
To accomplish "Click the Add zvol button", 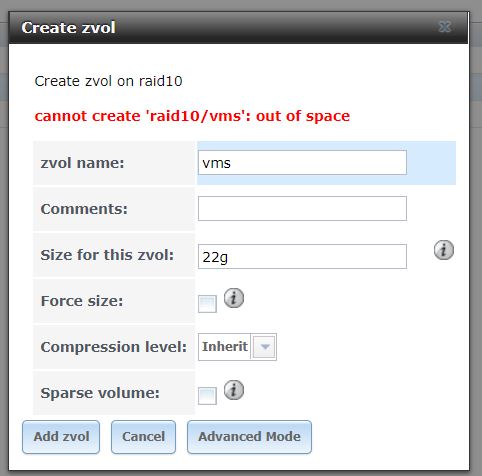I will point(61,437).
